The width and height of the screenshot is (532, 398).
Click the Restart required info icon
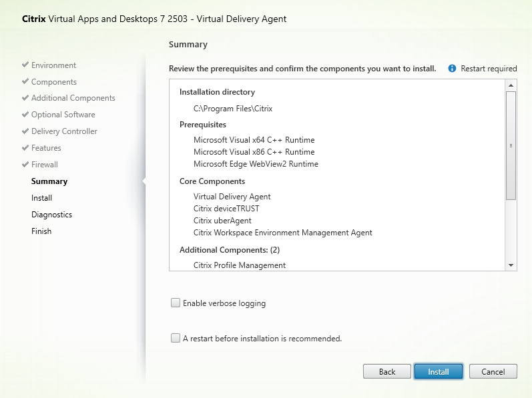452,69
